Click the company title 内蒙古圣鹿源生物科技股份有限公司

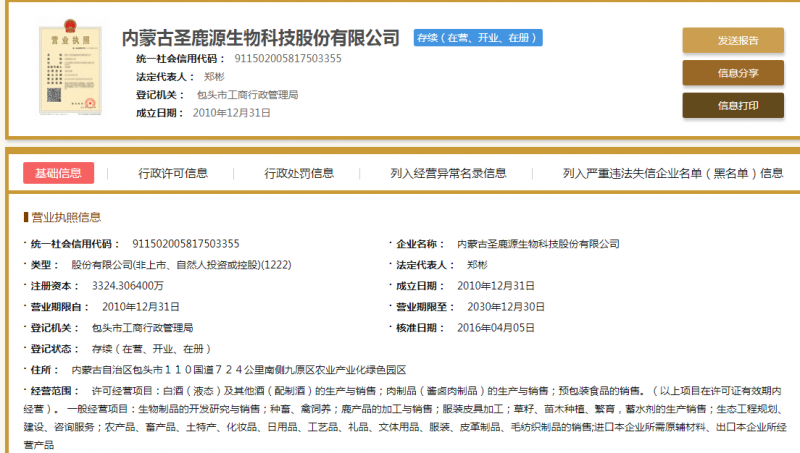(260, 38)
